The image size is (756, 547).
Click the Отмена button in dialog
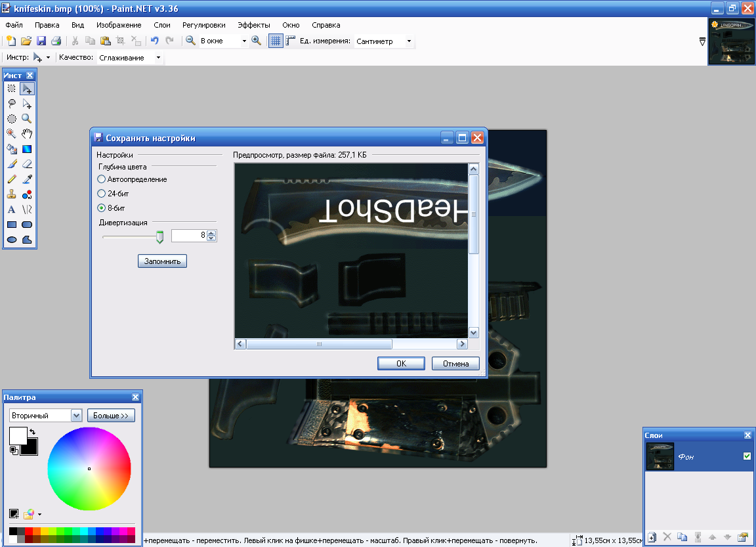pos(455,364)
